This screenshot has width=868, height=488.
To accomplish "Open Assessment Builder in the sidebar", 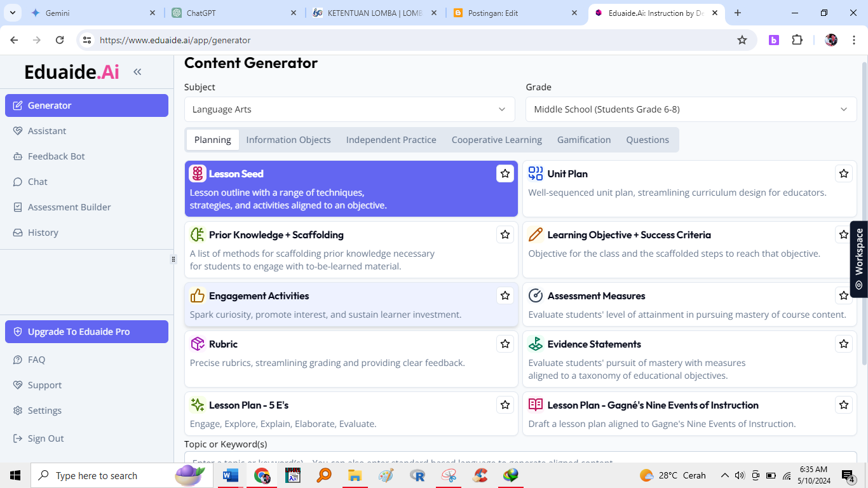I will click(x=86, y=207).
